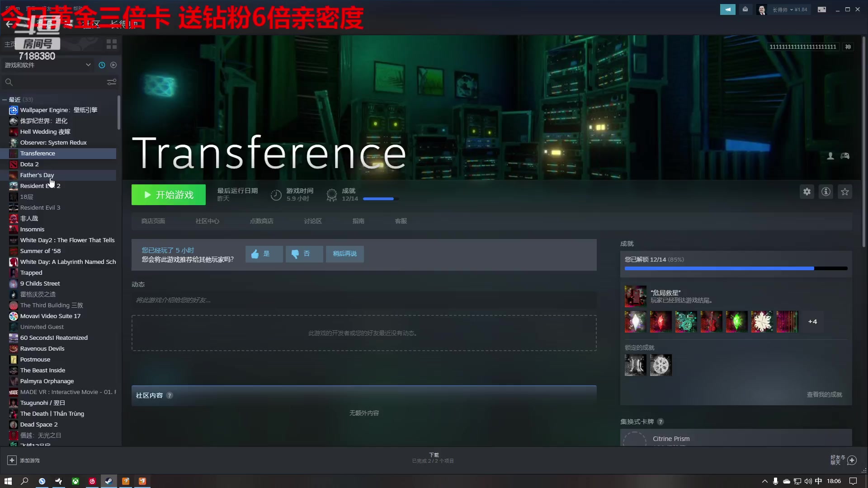Open the 点数商店 tab
The height and width of the screenshot is (488, 868).
(x=262, y=221)
